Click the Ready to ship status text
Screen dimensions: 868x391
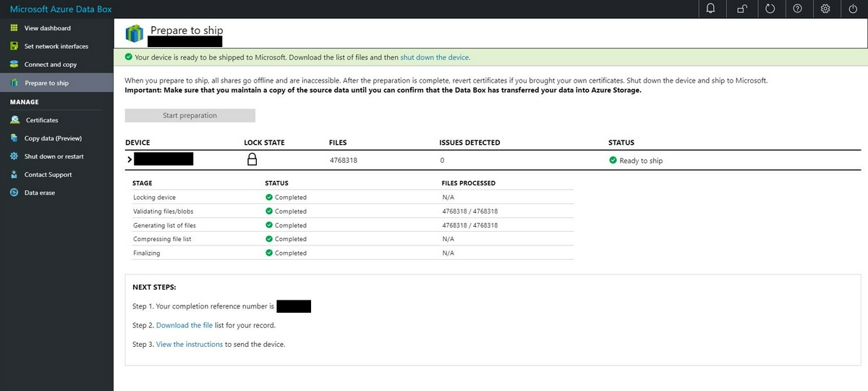tap(641, 161)
